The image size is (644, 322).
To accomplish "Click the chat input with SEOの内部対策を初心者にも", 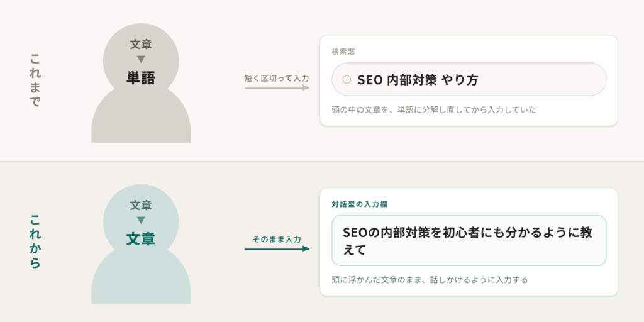I will pos(469,241).
